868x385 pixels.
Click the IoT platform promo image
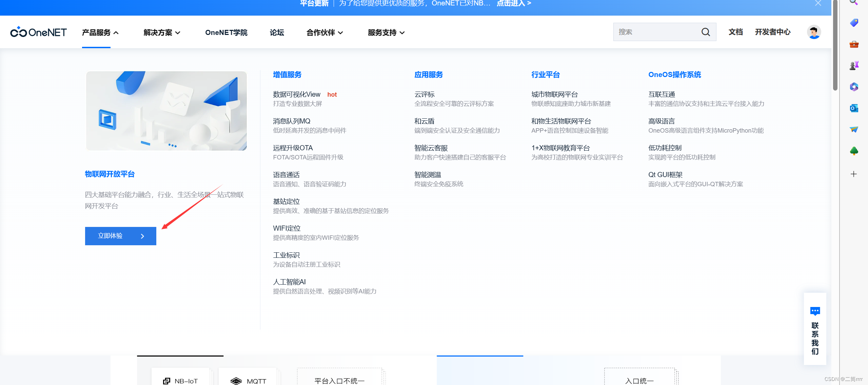pos(166,111)
